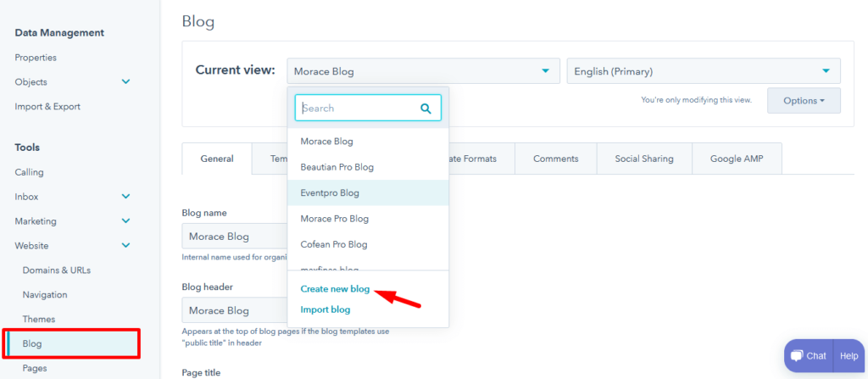Click the Import blog link
The height and width of the screenshot is (379, 868).
325,309
